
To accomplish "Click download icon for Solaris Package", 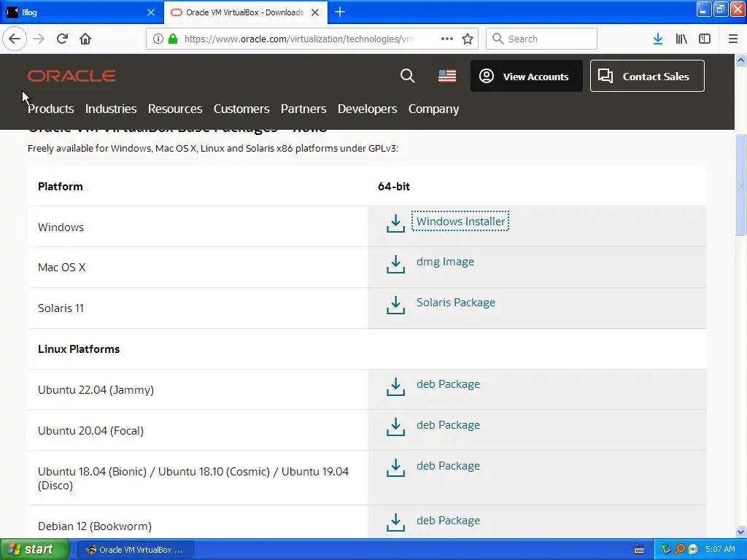I will 395,305.
